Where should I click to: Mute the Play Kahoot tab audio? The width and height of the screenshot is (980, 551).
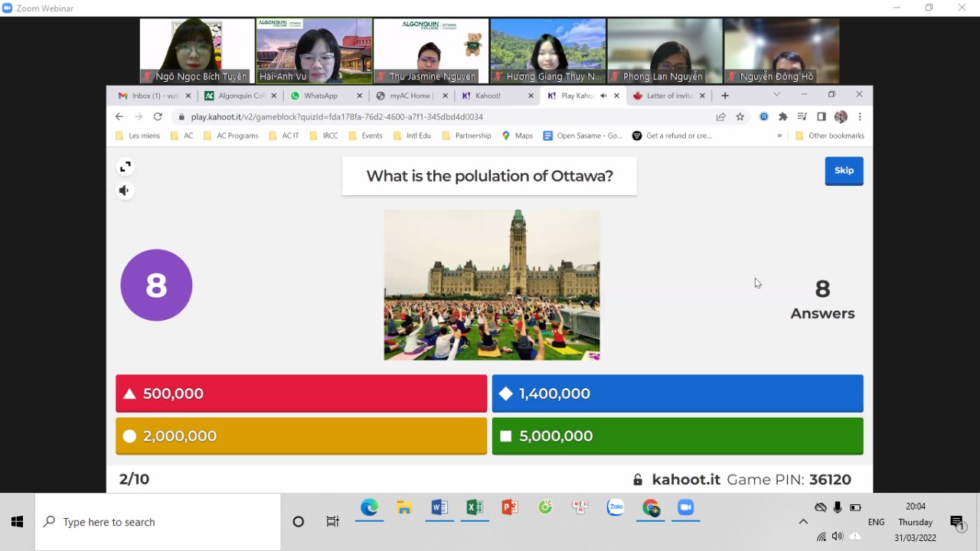[603, 96]
